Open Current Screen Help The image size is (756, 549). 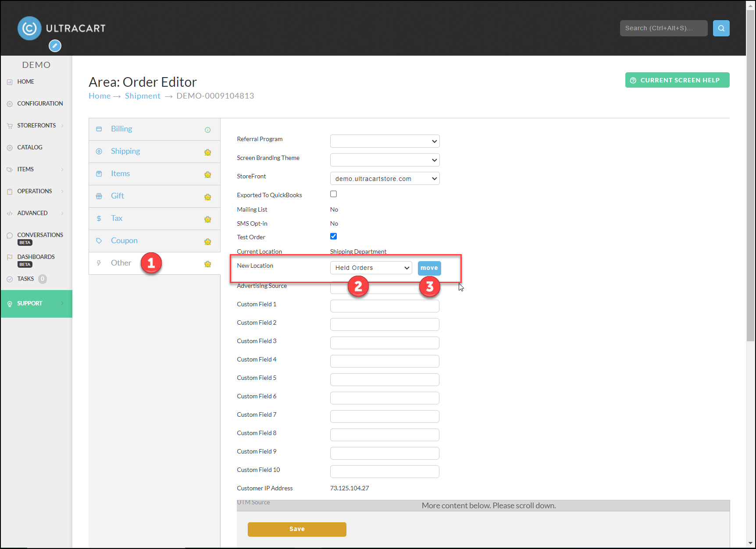(x=677, y=80)
